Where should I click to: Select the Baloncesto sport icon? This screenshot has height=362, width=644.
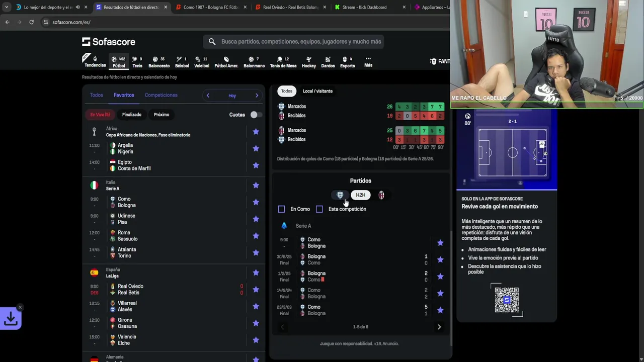click(x=159, y=62)
